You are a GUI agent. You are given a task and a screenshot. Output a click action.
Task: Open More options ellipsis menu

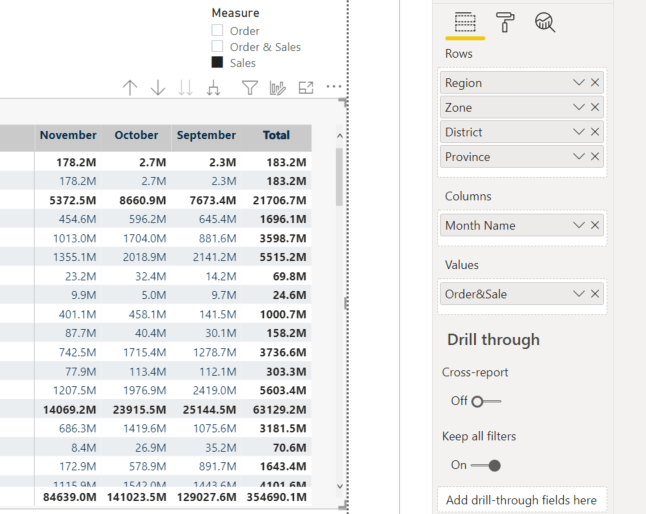tap(334, 86)
